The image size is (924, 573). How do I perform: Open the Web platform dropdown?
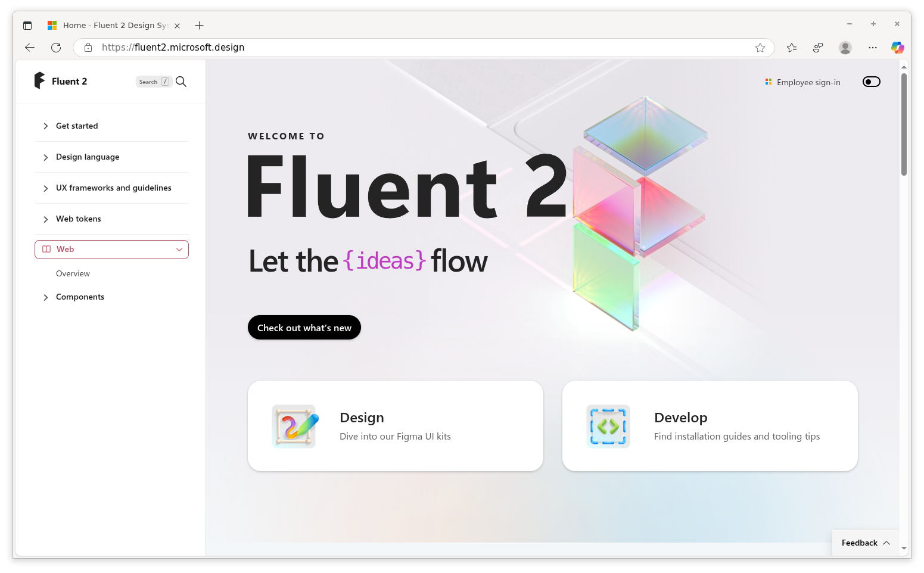pos(111,250)
